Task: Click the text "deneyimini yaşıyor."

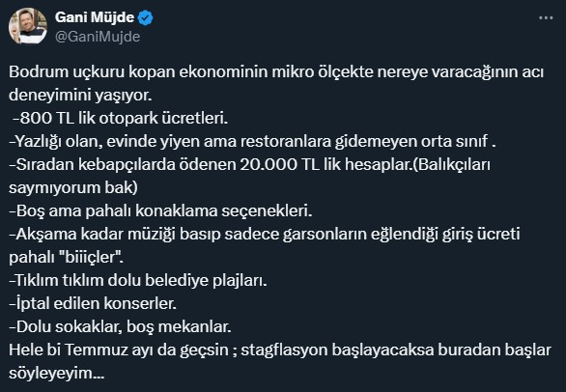Action: [80, 96]
